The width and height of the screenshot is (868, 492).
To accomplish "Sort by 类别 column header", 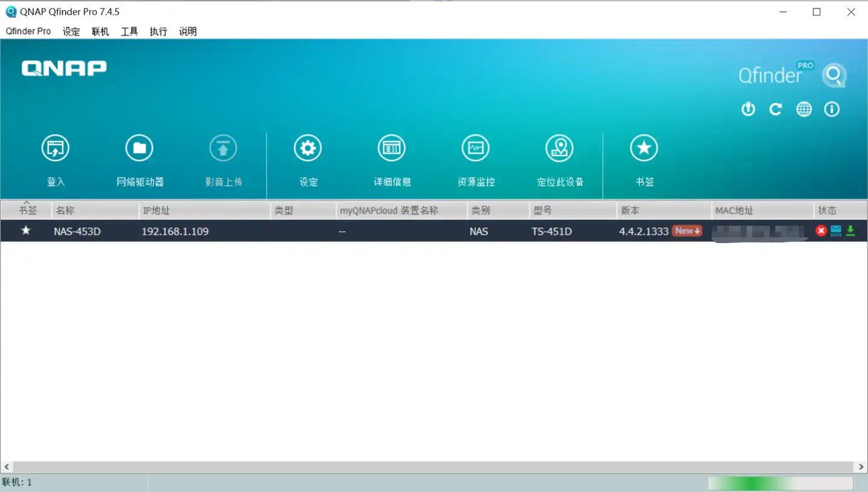I will coord(498,210).
